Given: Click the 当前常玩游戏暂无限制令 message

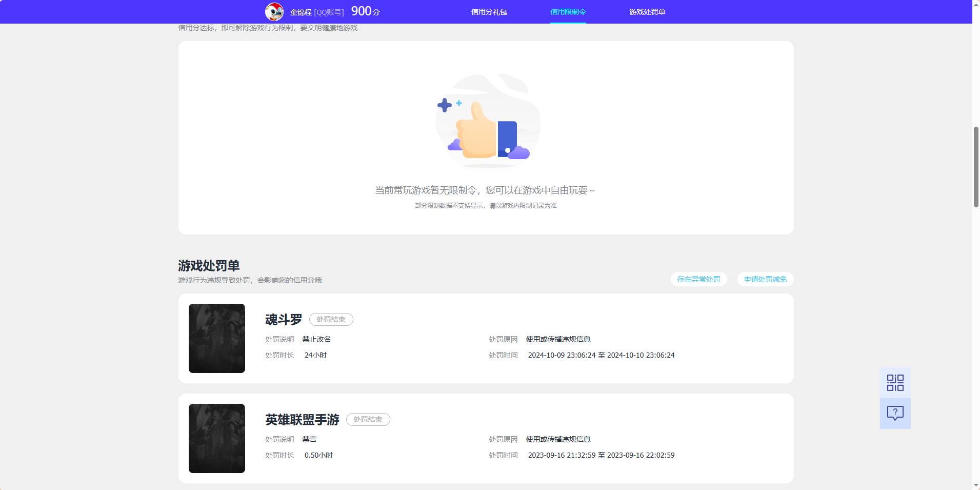Looking at the screenshot, I should pyautogui.click(x=485, y=190).
